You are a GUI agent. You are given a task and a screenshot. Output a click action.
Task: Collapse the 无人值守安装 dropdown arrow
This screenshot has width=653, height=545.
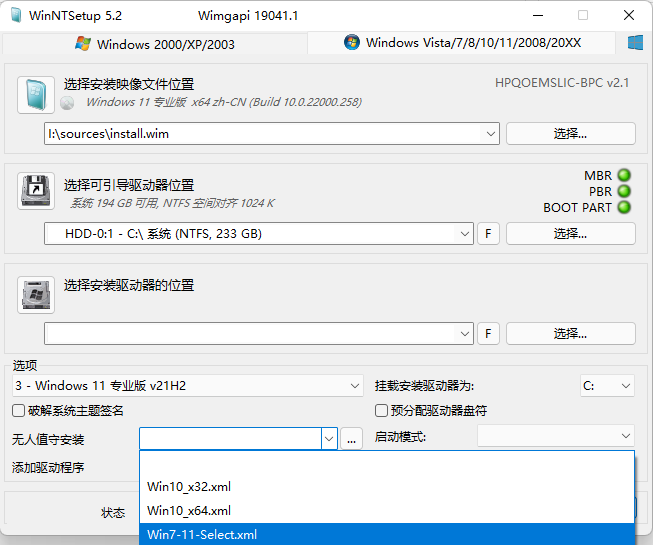(329, 438)
